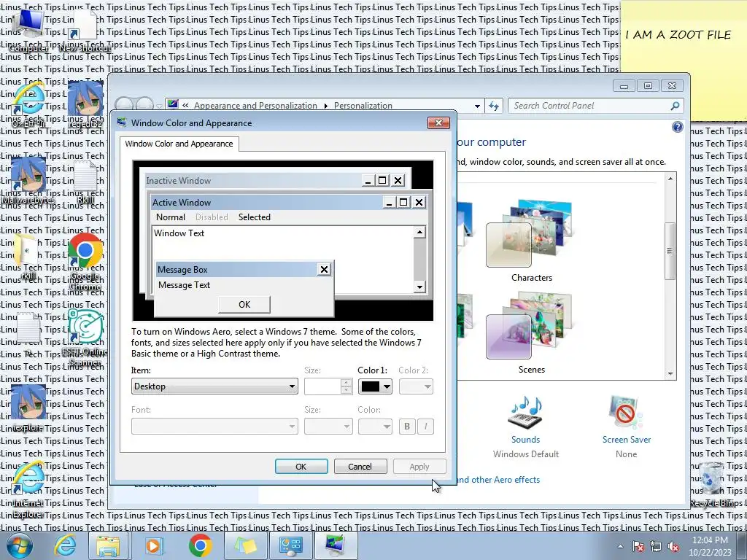Toggle the Italic font button
Screen dimensions: 747x560
tap(426, 426)
